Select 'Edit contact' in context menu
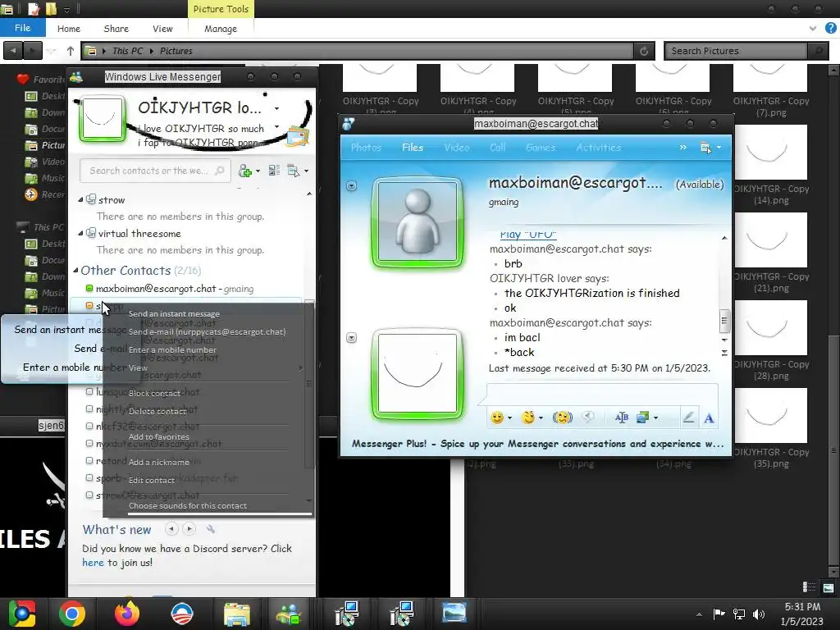The height and width of the screenshot is (630, 840). click(x=152, y=481)
